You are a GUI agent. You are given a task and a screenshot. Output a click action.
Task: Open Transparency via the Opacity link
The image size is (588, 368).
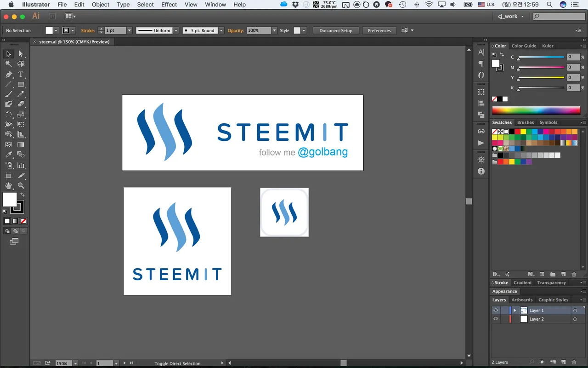236,31
